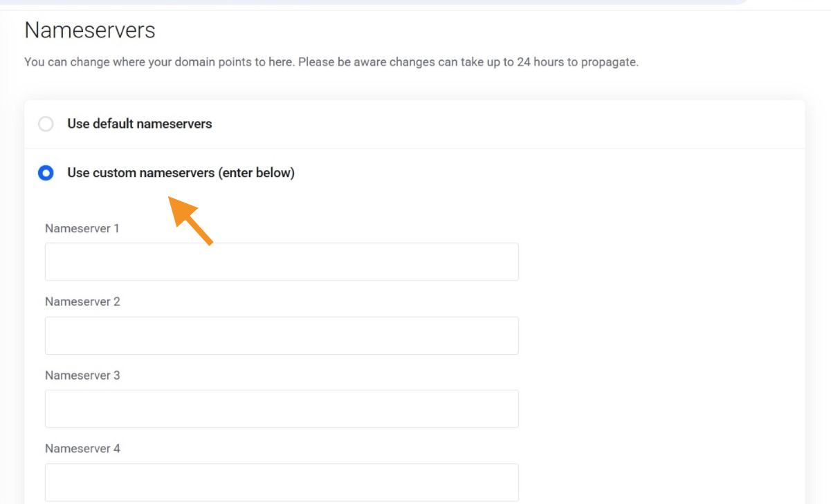Click the 'Use custom nameservers' label text
The image size is (831, 504).
click(141, 173)
